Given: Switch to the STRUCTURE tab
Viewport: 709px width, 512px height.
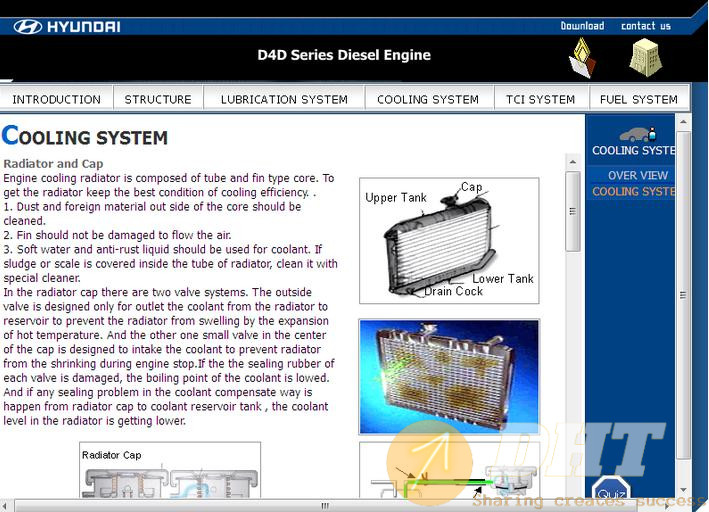Looking at the screenshot, I should pos(158,100).
